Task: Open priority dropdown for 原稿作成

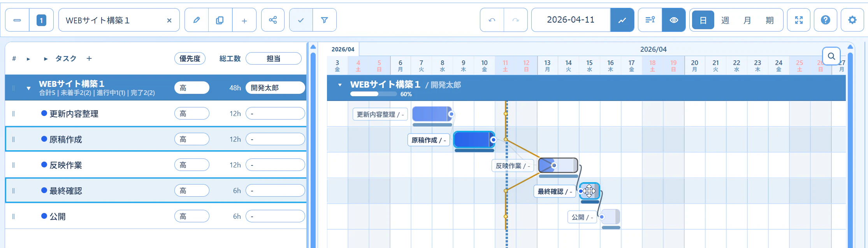Action: click(x=192, y=139)
